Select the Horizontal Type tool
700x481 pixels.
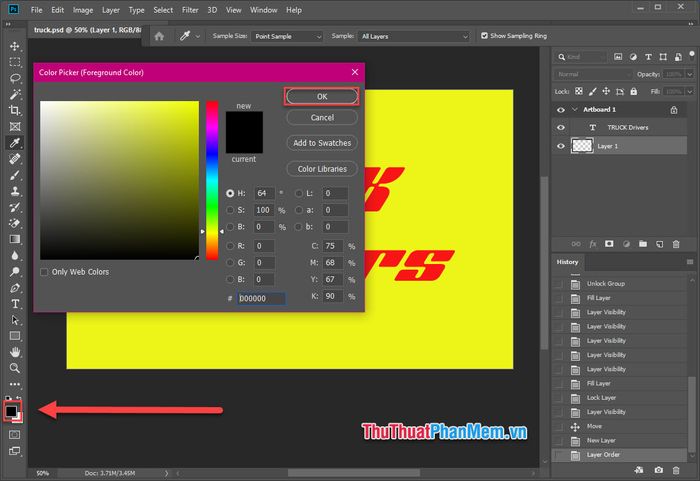tap(15, 303)
